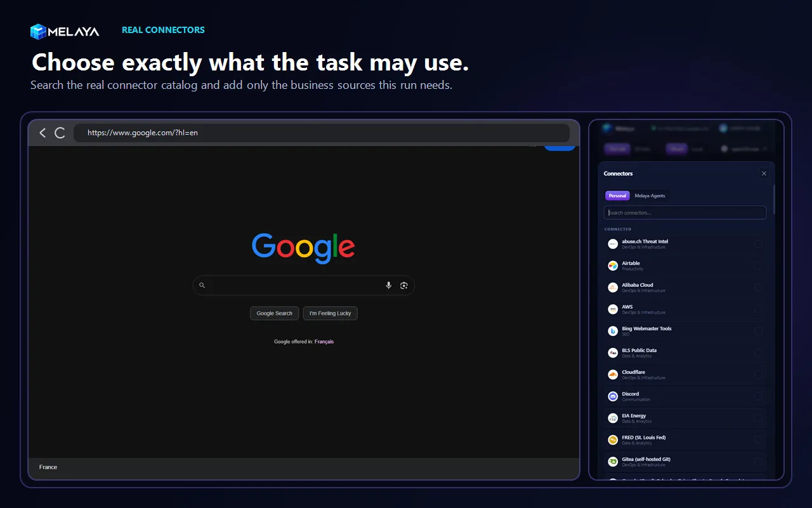Click the Gitea (self-hosted Git) logo
Viewport: 812px width, 508px height.
613,462
